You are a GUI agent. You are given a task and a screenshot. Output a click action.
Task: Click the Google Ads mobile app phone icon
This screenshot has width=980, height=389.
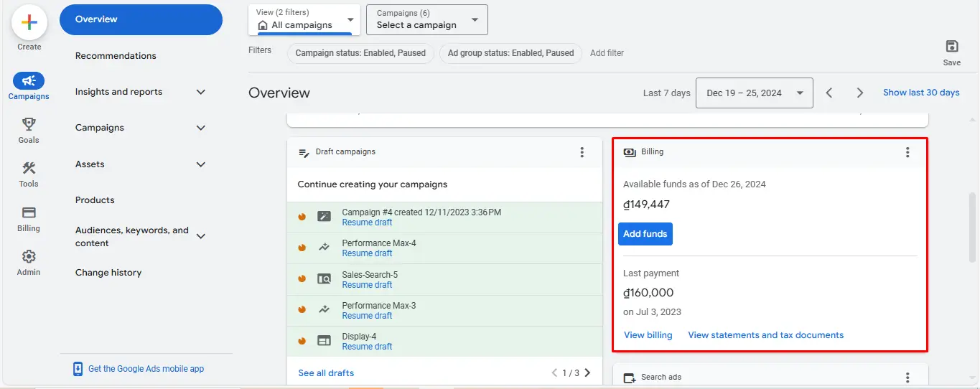pos(78,369)
